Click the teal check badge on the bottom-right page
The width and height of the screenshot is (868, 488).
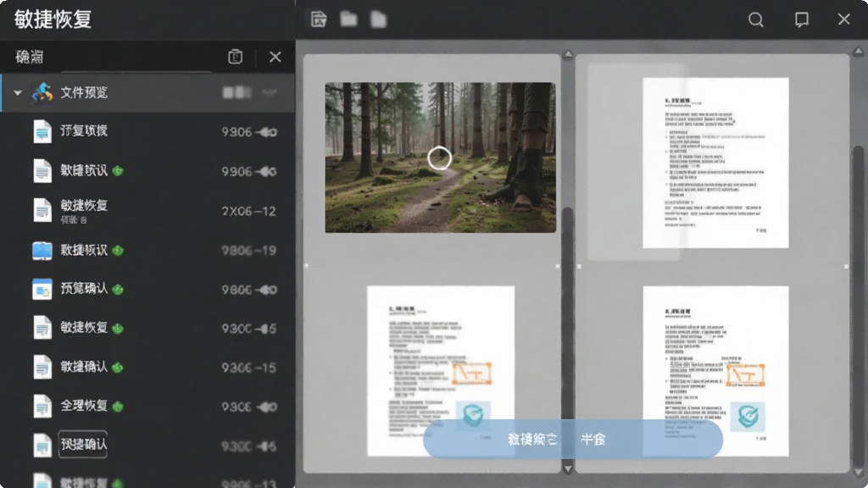coord(748,416)
